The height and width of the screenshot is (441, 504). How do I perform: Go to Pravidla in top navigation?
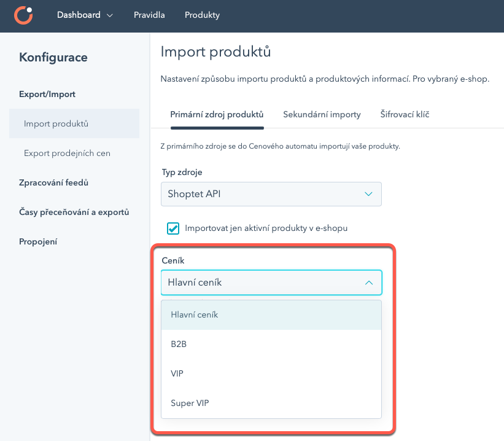pos(149,15)
